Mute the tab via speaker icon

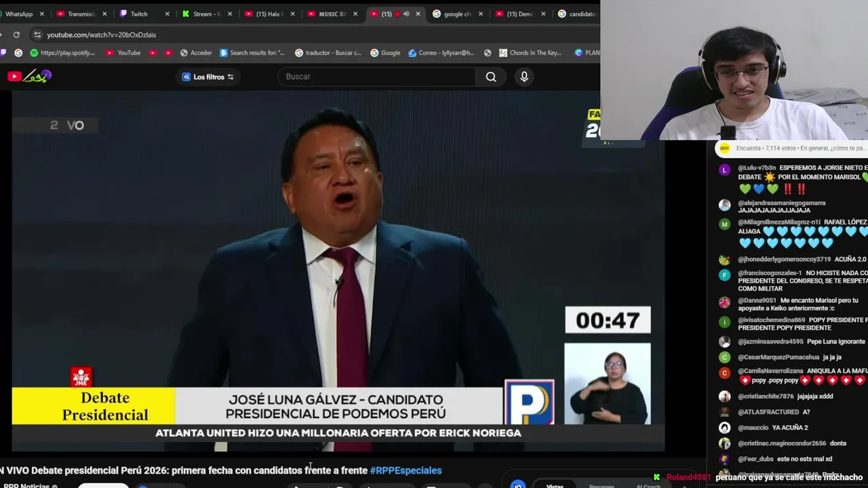coord(406,14)
